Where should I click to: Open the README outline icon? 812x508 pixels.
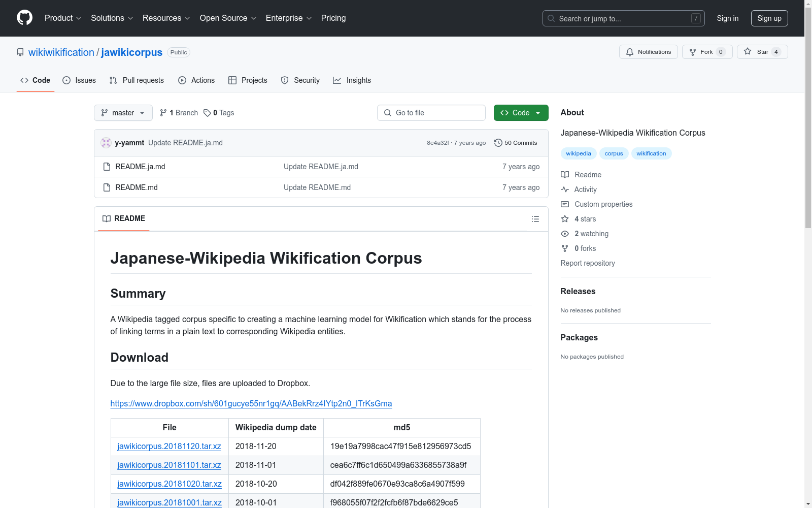click(x=535, y=219)
